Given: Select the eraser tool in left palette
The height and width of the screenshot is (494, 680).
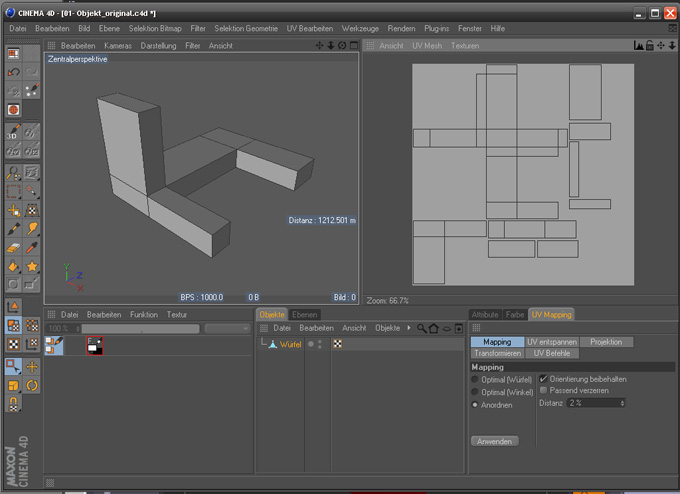Looking at the screenshot, I should (14, 248).
